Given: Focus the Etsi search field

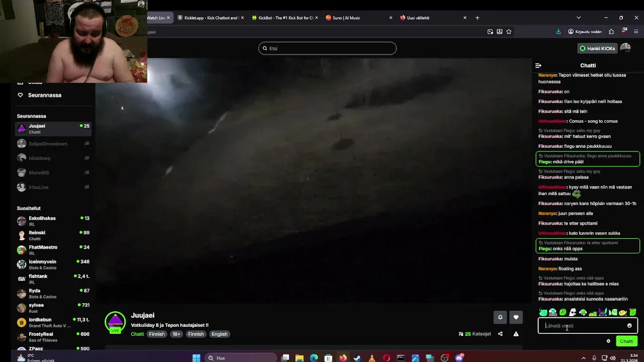Looking at the screenshot, I should [x=328, y=48].
